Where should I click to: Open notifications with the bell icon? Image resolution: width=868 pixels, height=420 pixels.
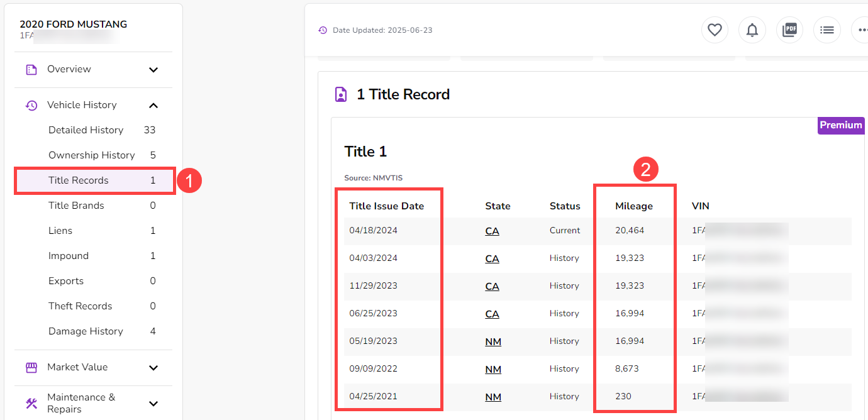tap(752, 30)
